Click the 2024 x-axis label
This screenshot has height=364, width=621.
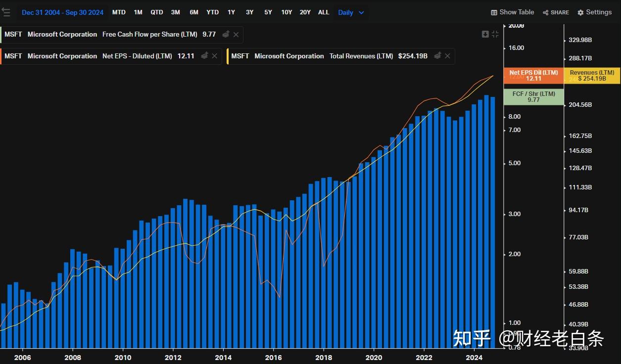[474, 358]
